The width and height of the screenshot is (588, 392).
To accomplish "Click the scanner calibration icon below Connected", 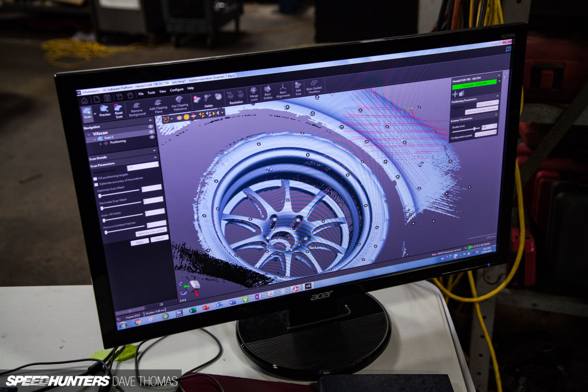I will click(x=455, y=94).
